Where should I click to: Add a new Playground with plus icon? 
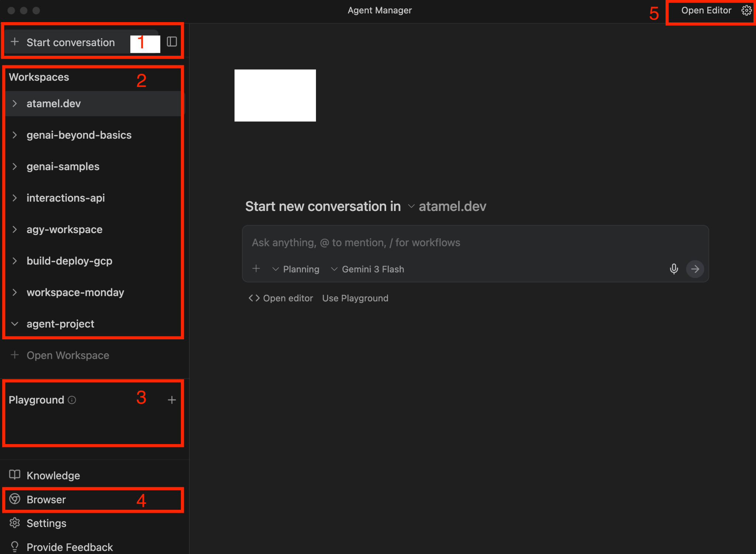172,400
